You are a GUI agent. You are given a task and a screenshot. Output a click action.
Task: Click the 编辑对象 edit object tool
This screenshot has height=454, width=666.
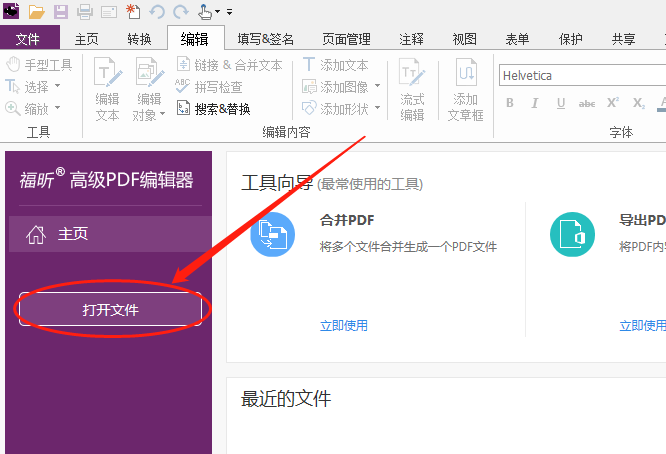pyautogui.click(x=147, y=89)
